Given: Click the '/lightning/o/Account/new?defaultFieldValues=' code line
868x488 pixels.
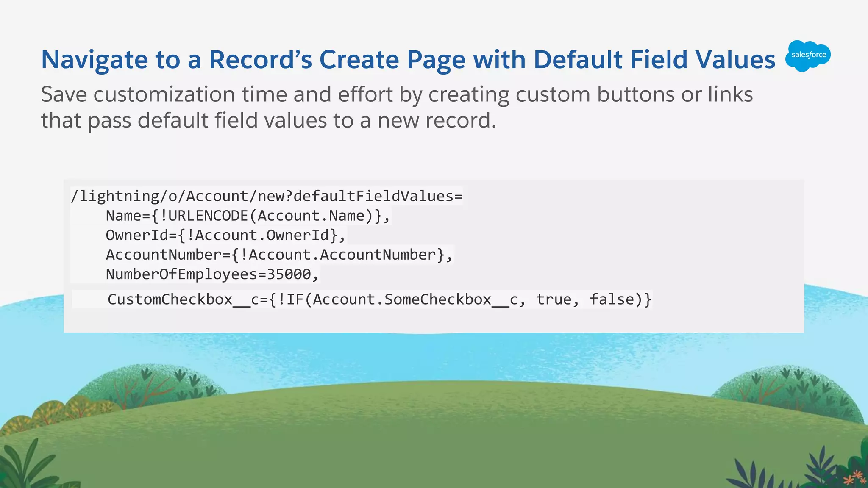Looking at the screenshot, I should tap(267, 196).
